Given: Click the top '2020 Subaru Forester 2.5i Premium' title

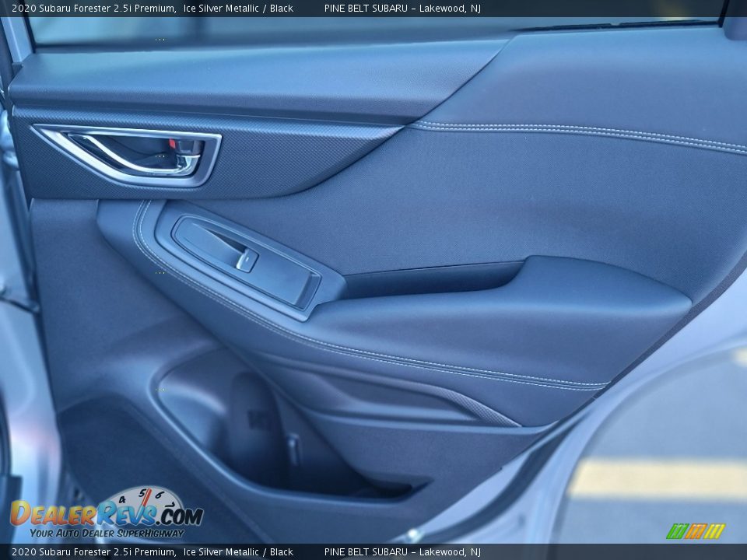Looking at the screenshot, I should pos(93,9).
